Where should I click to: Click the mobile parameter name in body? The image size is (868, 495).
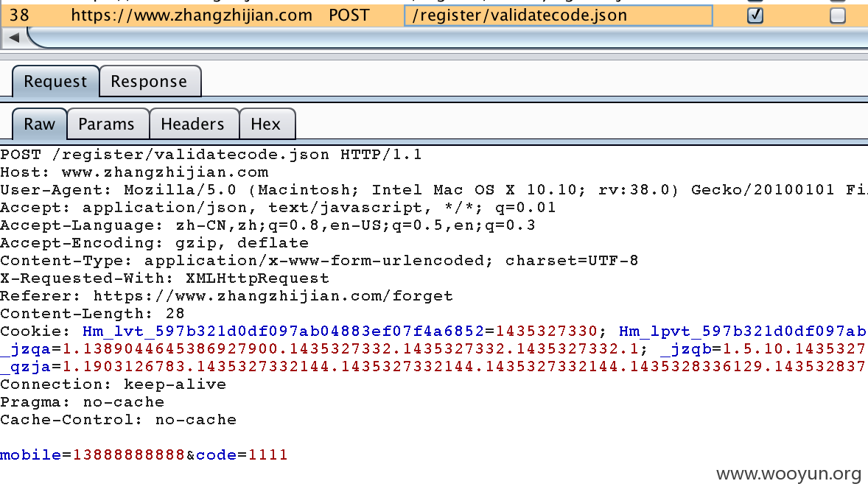(x=31, y=455)
